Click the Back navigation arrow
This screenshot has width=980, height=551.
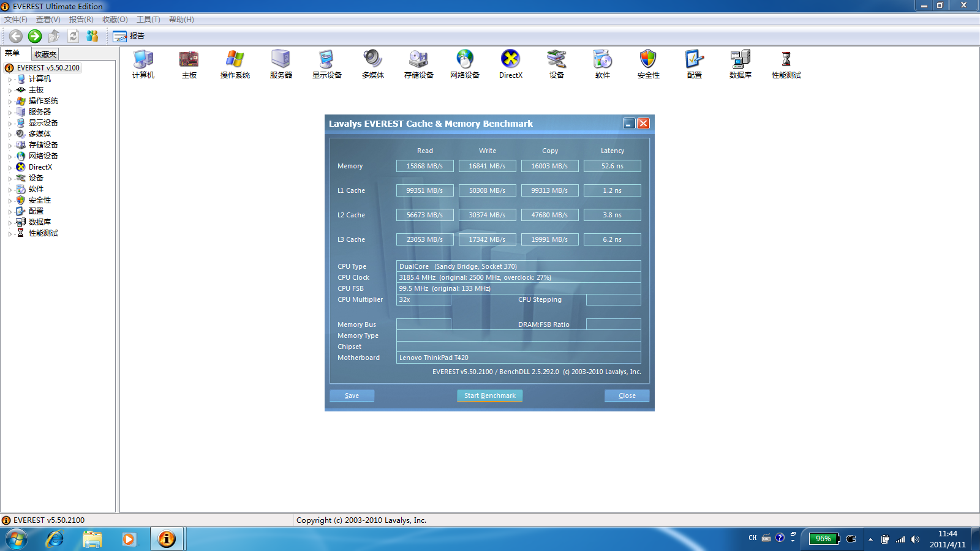pos(16,36)
